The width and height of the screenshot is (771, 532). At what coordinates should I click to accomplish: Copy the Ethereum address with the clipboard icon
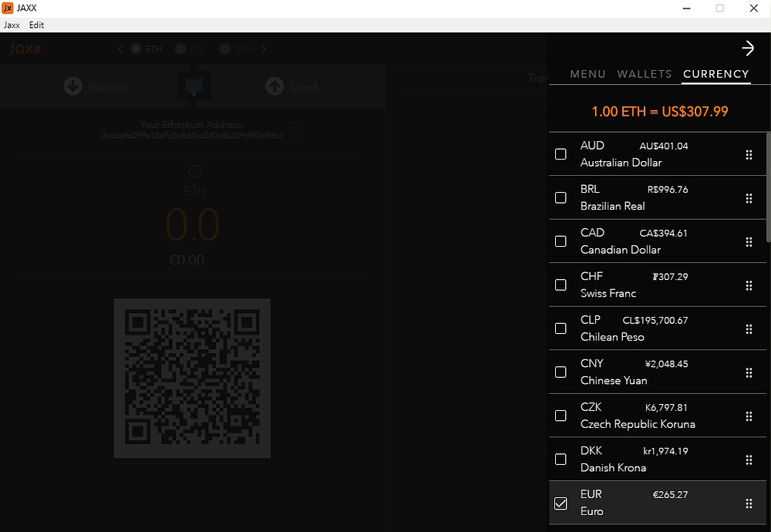click(x=297, y=133)
